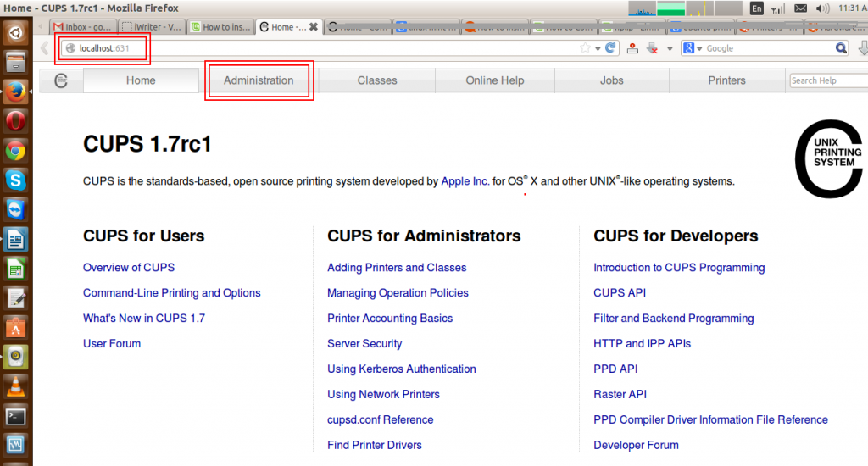The image size is (868, 466).
Task: Bookmark this page with the star icon
Action: [585, 48]
